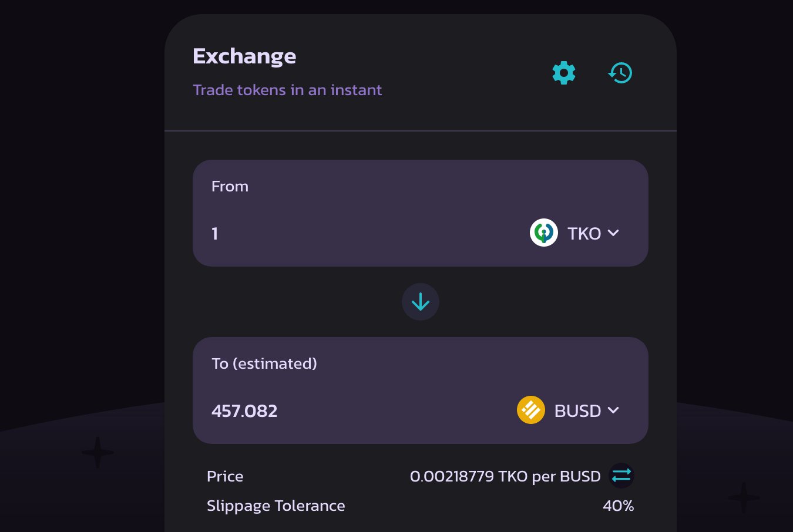Invert price with the swap arrows icon
Image resolution: width=793 pixels, height=532 pixels.
click(x=621, y=476)
